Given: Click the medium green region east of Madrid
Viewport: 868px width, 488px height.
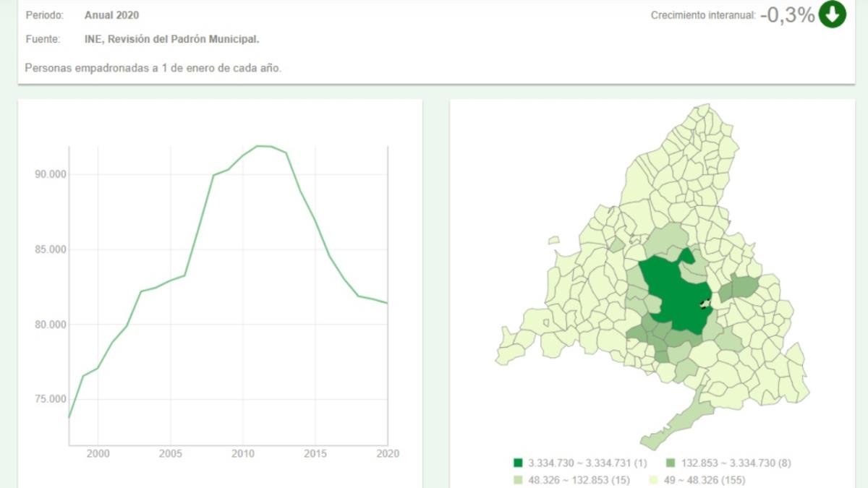Looking at the screenshot, I should tap(739, 287).
